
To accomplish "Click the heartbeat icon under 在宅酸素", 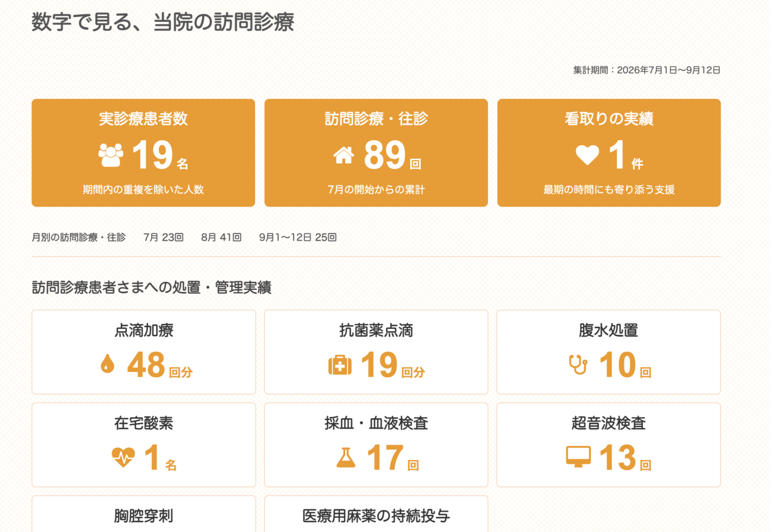I will 123,457.
